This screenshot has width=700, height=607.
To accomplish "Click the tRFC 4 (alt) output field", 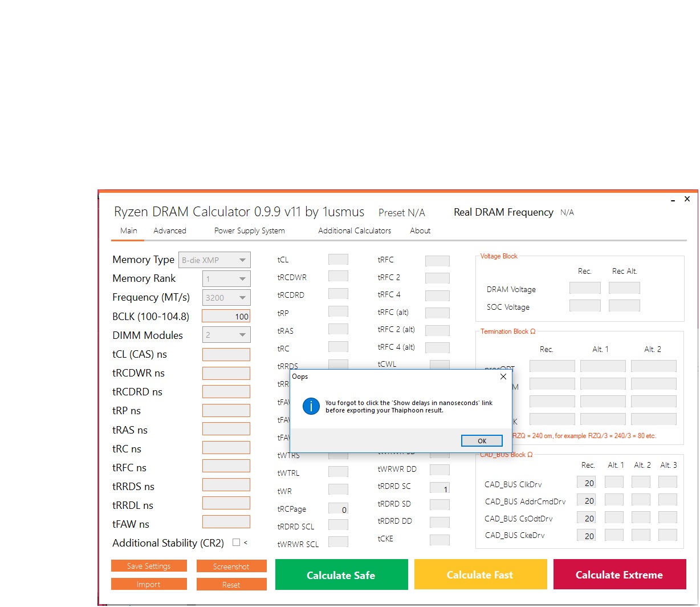I will coord(437,347).
